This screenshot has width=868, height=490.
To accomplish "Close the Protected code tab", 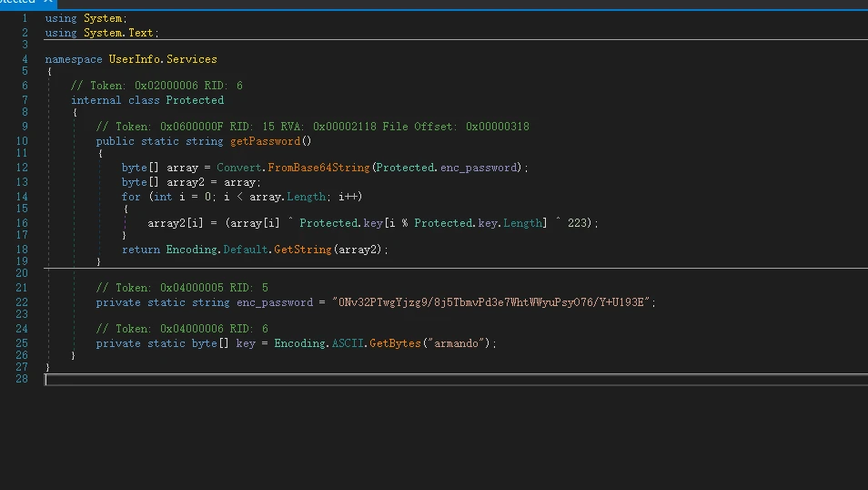I will click(x=47, y=2).
